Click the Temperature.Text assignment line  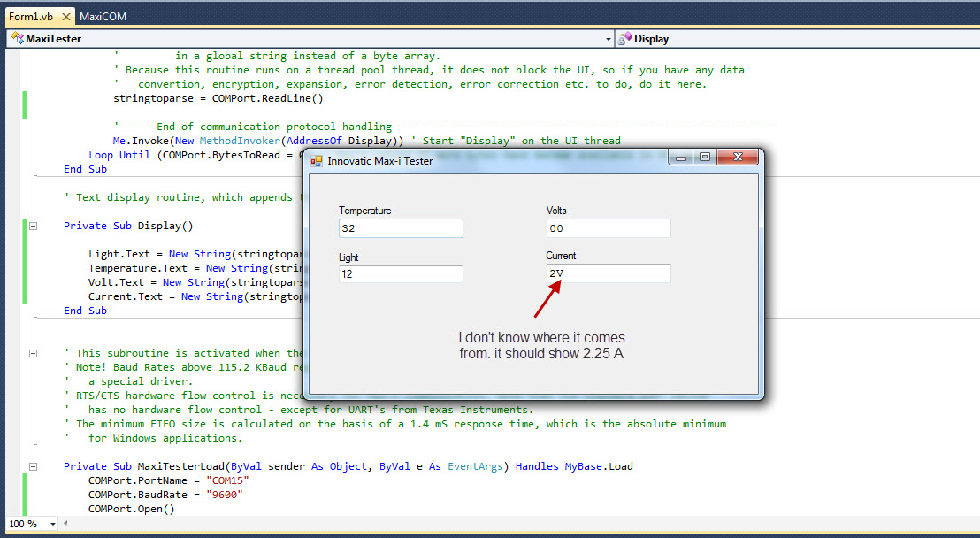195,268
